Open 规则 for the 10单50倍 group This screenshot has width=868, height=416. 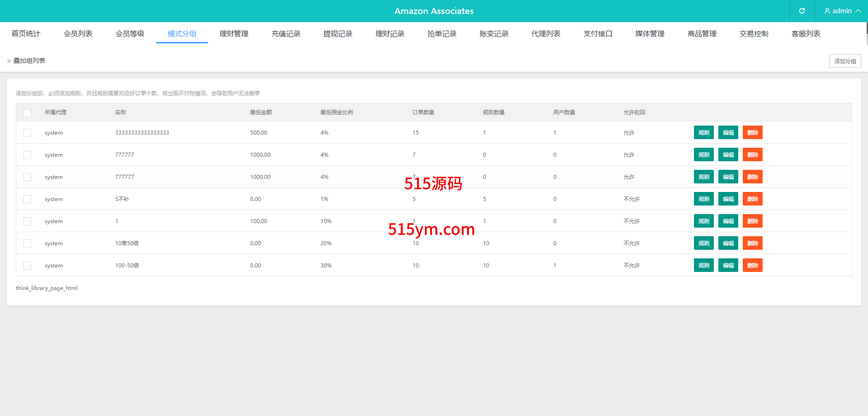point(703,243)
